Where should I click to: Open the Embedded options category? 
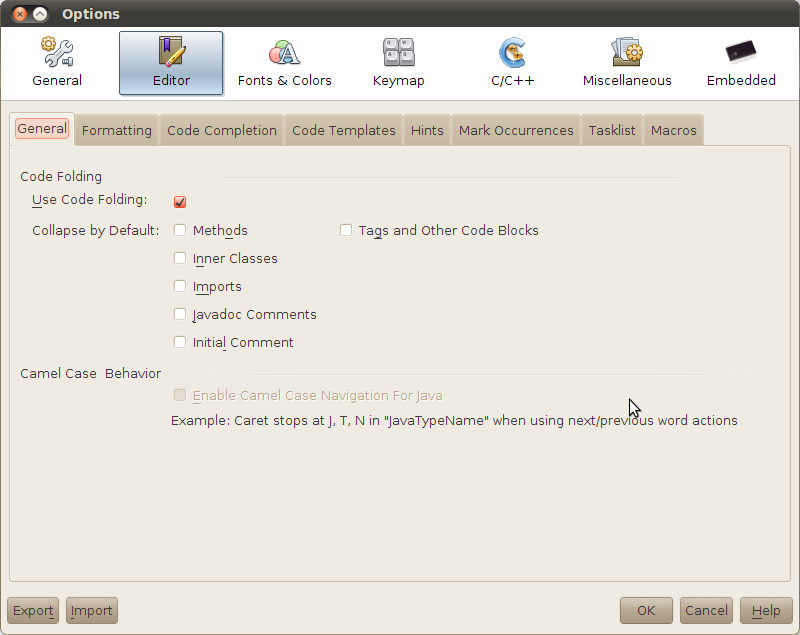click(741, 63)
